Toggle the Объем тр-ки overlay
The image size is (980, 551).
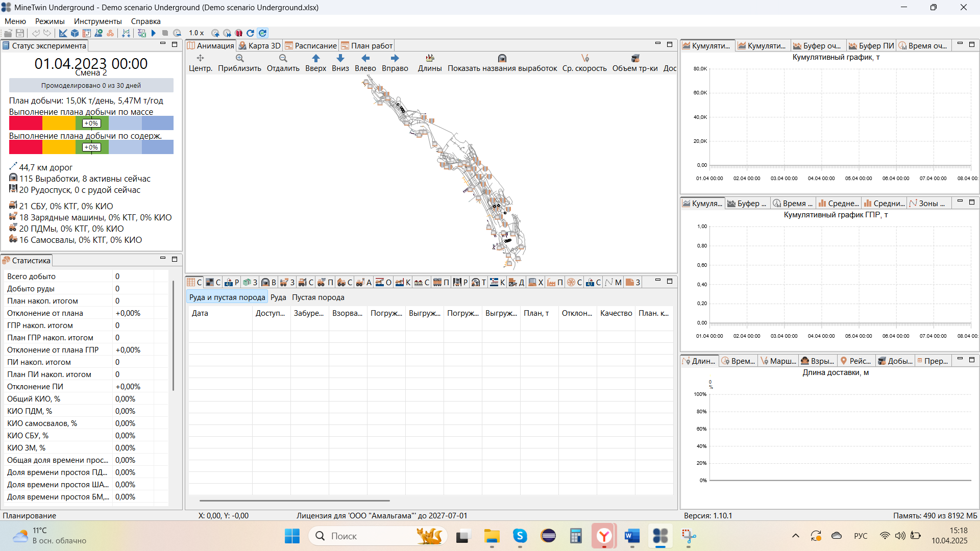(x=635, y=63)
